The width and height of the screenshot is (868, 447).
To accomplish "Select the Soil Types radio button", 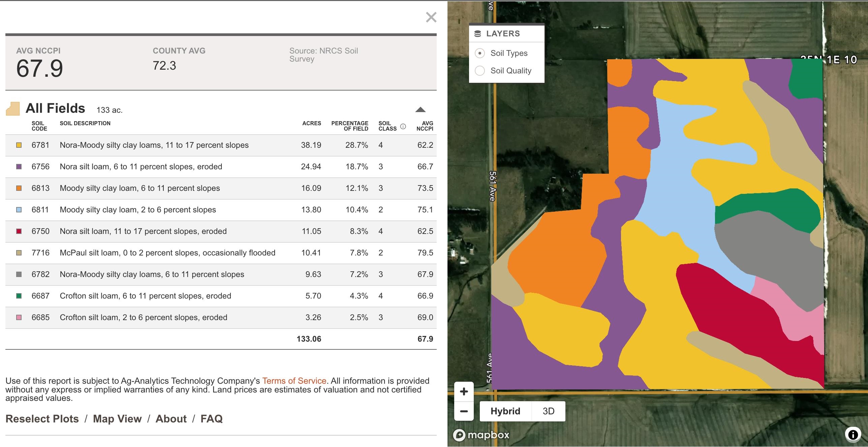I will tap(479, 53).
